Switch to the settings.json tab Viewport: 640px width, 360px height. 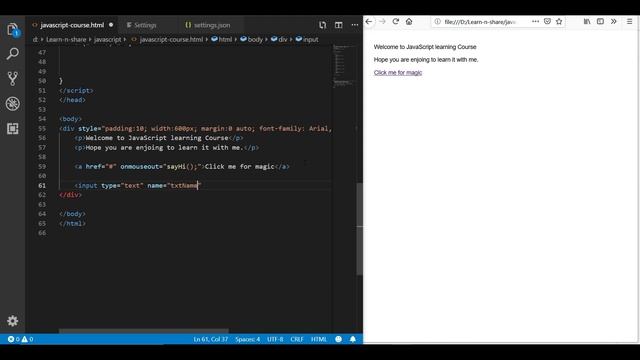pos(212,25)
